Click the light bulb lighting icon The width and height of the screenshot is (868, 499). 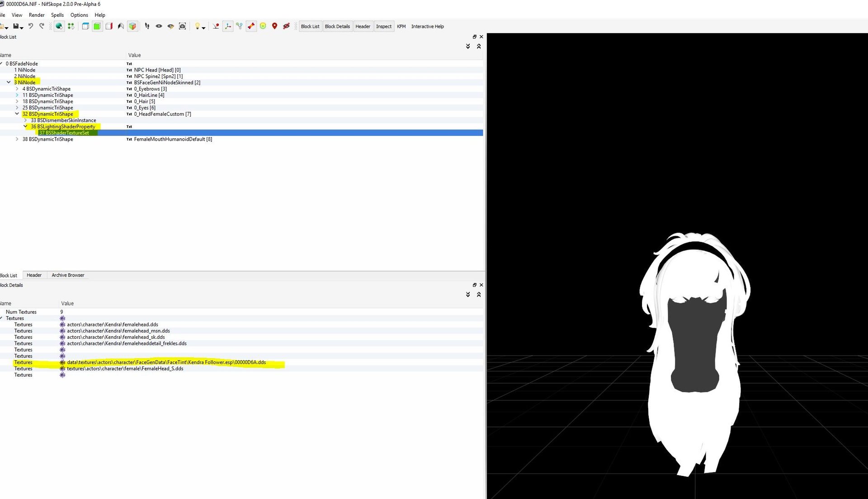click(x=197, y=26)
